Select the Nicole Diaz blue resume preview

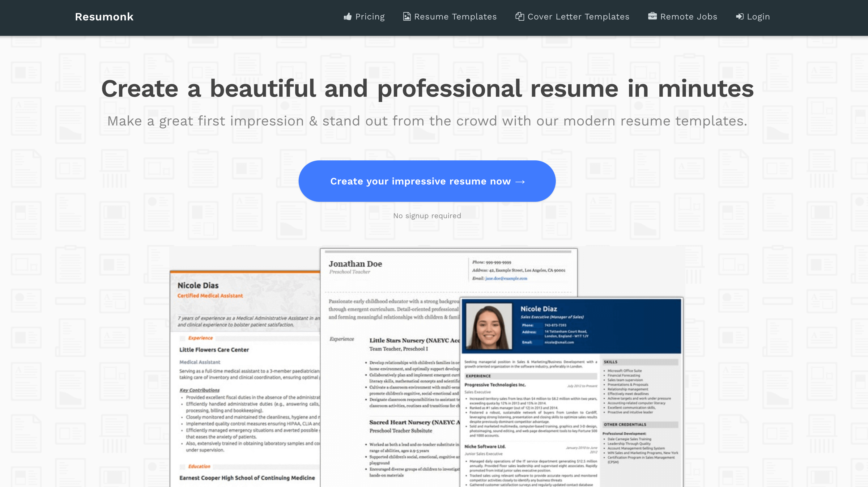(x=572, y=392)
